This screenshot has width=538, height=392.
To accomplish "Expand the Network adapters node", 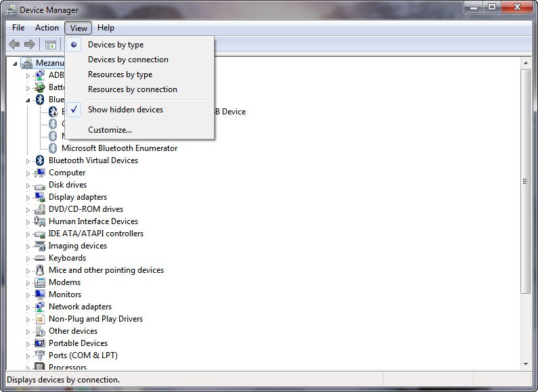I will tap(28, 307).
